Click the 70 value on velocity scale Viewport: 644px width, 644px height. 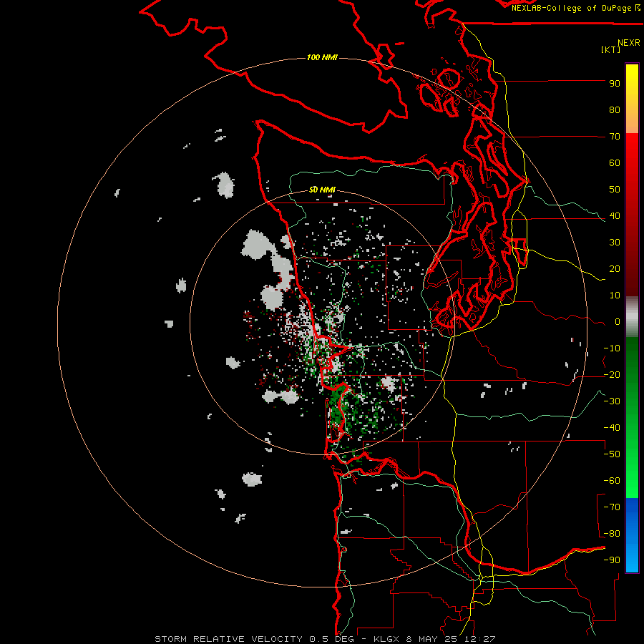point(615,137)
